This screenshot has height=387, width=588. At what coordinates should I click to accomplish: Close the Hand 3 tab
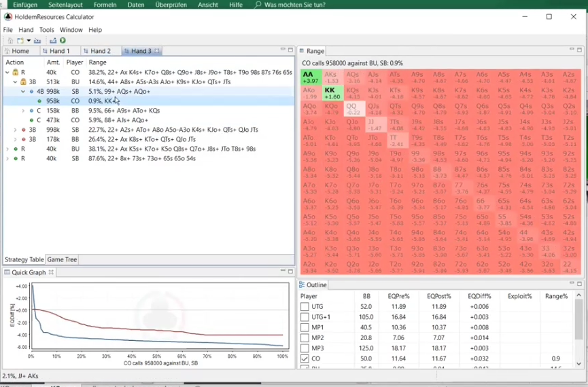click(157, 51)
